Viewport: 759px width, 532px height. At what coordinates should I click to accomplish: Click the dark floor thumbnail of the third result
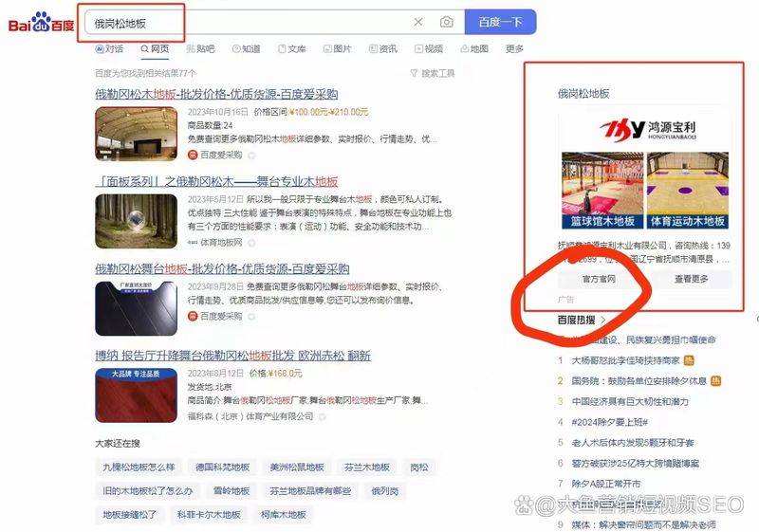(x=136, y=308)
